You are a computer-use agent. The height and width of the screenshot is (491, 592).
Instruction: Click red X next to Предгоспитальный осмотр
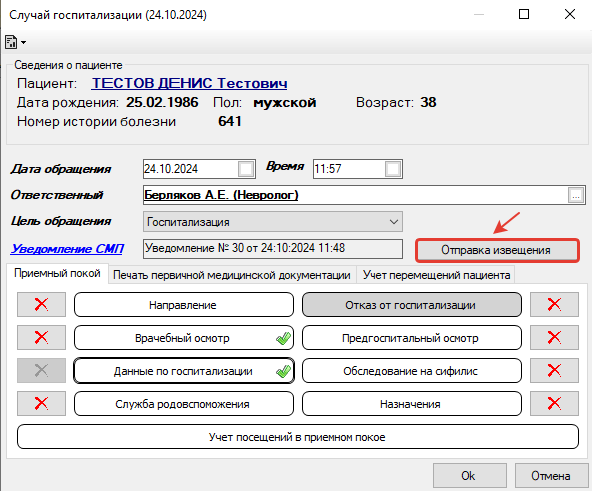pos(554,337)
